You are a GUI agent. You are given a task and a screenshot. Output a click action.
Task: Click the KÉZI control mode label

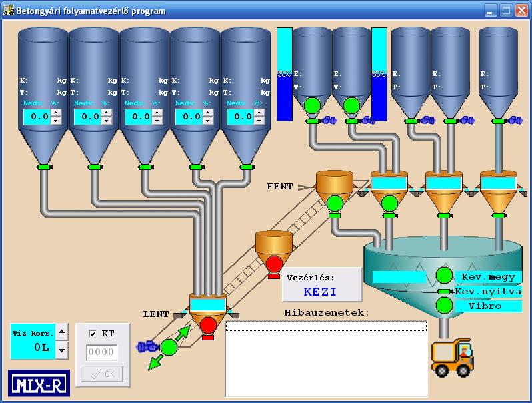pyautogui.click(x=320, y=292)
